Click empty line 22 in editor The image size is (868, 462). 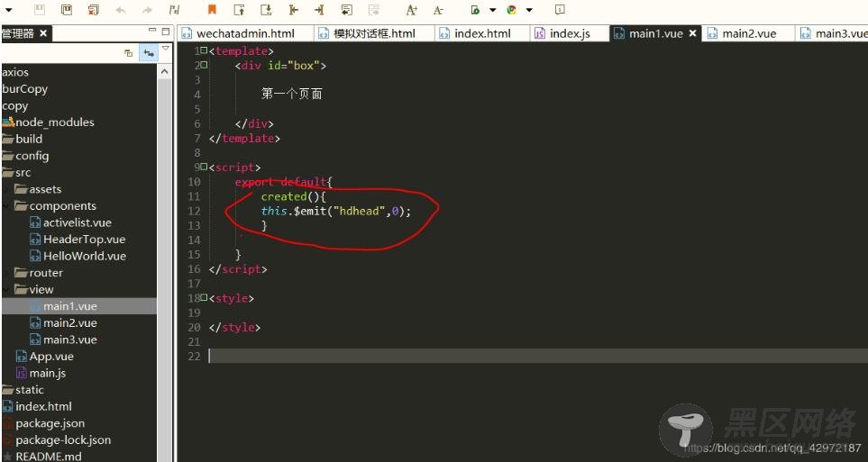click(537, 356)
